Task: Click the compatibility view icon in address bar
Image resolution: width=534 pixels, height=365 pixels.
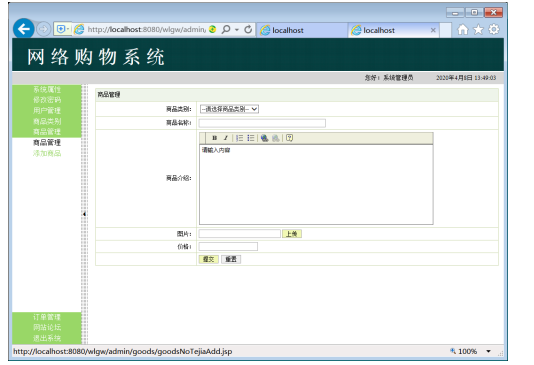Action: pos(213,30)
